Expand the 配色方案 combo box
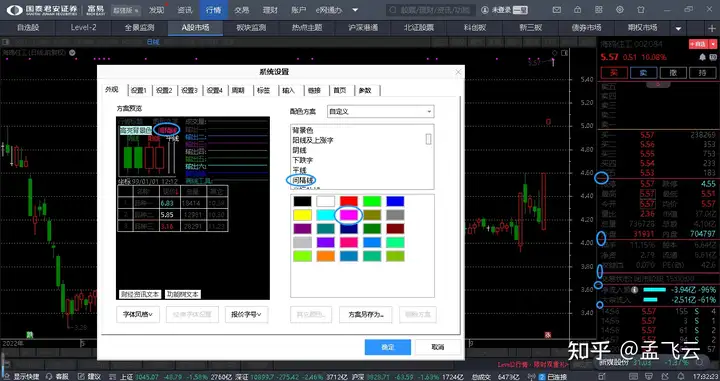The width and height of the screenshot is (720, 381). pos(380,112)
